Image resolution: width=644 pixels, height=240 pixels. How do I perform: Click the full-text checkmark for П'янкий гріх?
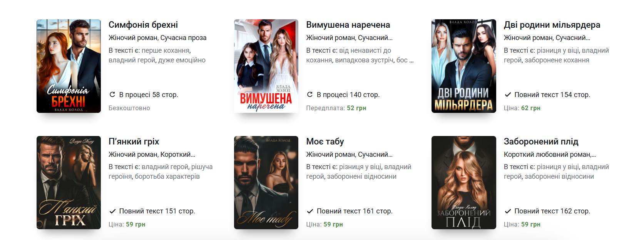[x=112, y=211]
